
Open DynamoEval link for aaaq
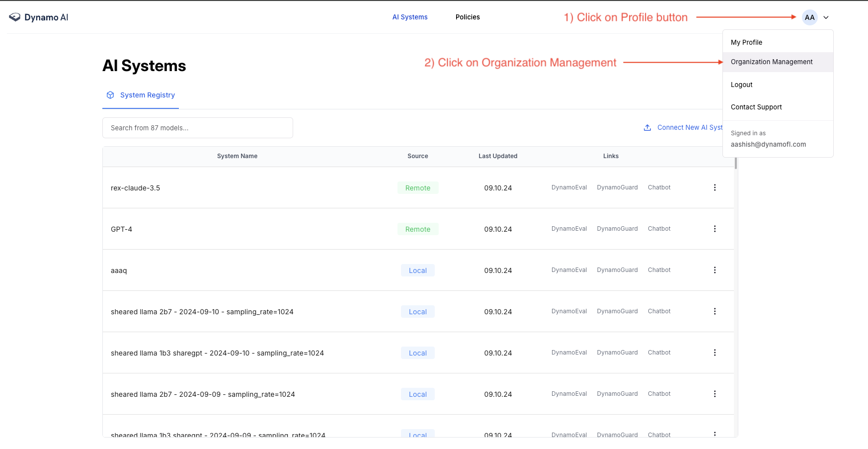click(x=569, y=270)
